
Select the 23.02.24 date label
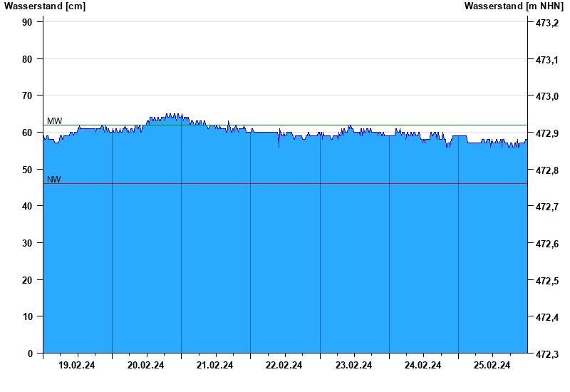click(x=353, y=365)
